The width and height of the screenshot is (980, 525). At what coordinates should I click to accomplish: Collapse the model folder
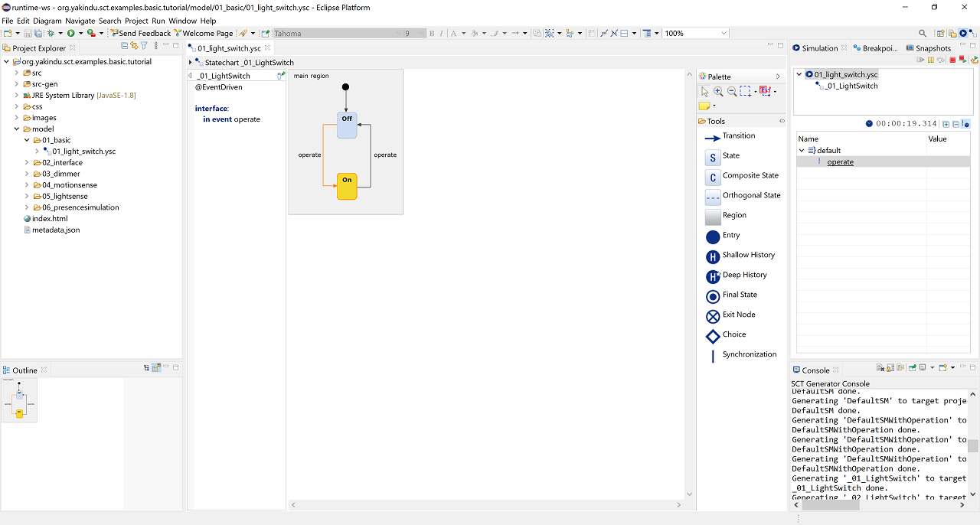17,129
